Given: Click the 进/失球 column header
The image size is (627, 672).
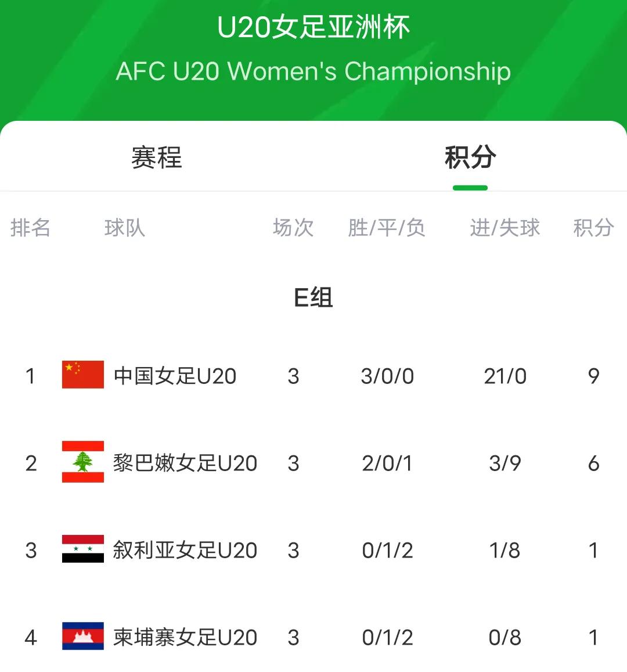Looking at the screenshot, I should click(x=505, y=228).
